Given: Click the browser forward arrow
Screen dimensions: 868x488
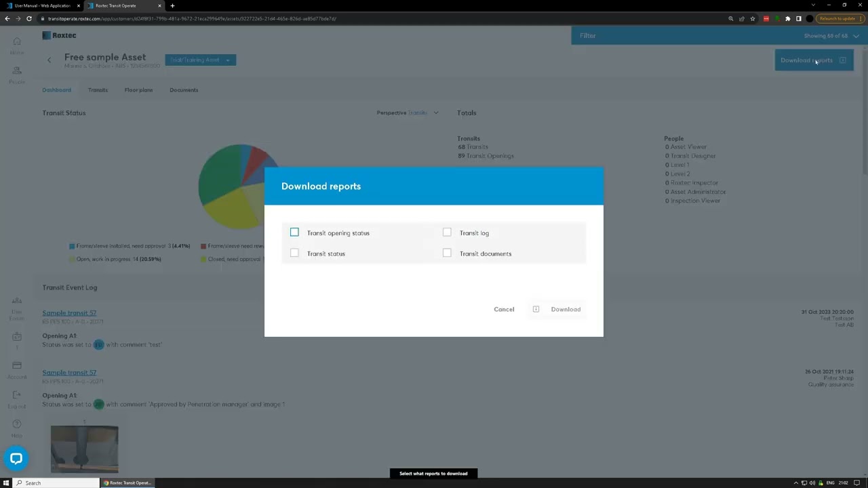Looking at the screenshot, I should coord(18,18).
